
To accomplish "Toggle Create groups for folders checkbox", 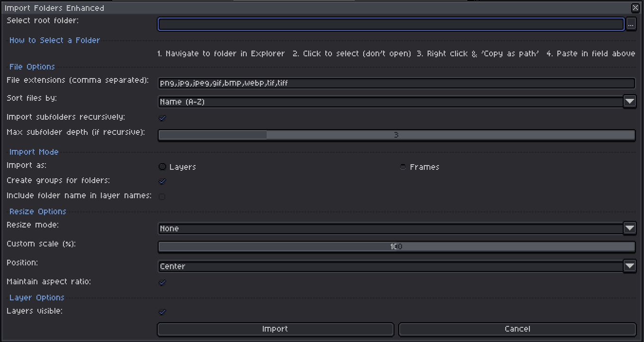I will [162, 181].
